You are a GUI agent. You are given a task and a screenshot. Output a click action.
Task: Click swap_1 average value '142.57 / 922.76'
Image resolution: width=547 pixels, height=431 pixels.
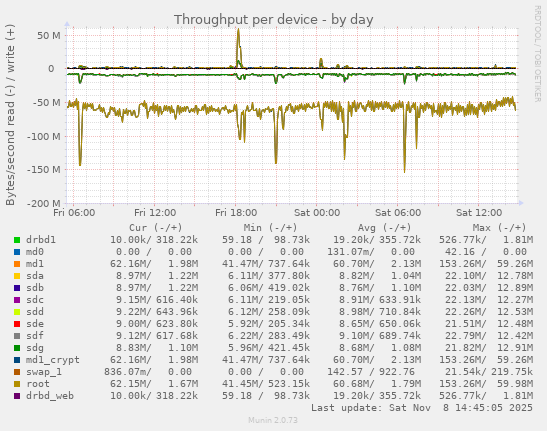[x=371, y=372]
